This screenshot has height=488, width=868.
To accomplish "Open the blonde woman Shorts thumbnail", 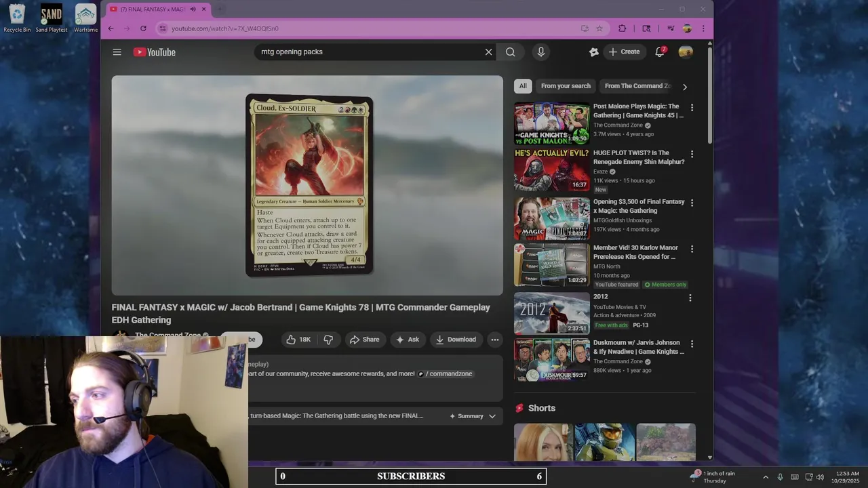I will tap(543, 442).
